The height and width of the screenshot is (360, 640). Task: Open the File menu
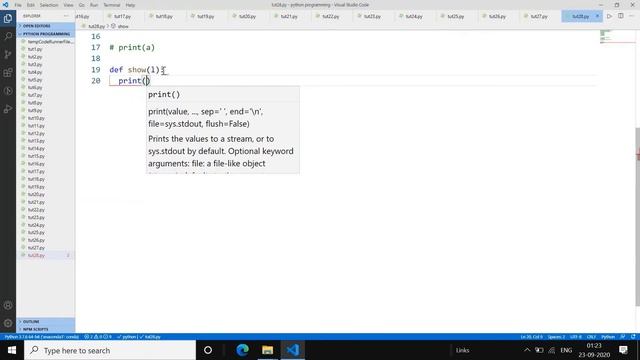(x=18, y=5)
